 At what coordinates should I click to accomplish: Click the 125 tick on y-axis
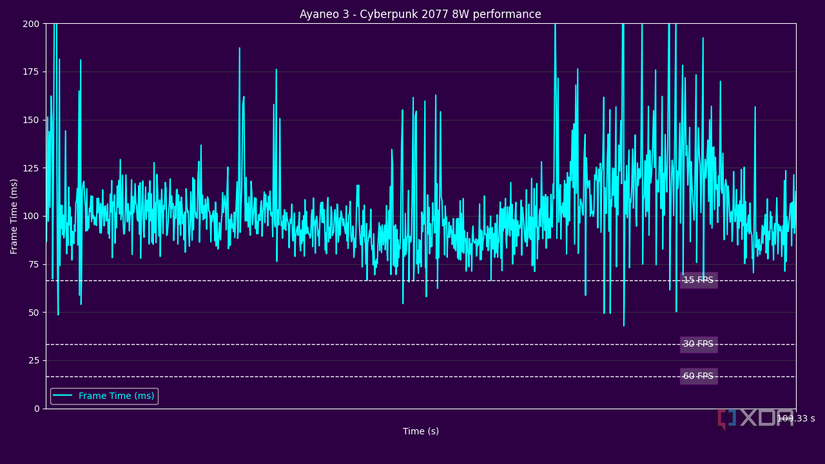31,168
